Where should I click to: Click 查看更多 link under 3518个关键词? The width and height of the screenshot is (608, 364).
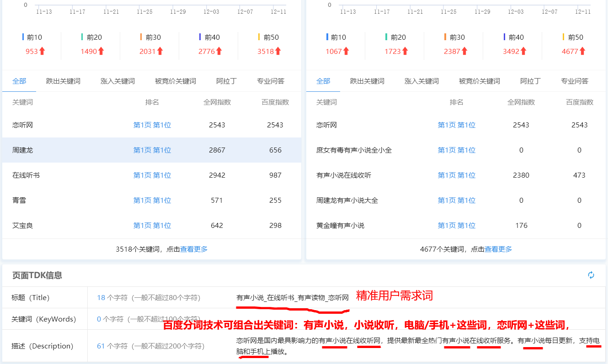[194, 249]
